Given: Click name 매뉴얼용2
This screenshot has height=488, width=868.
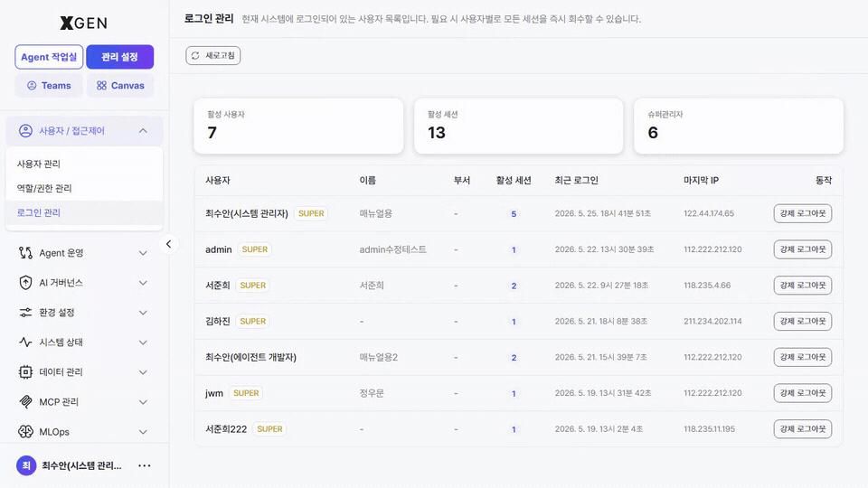Looking at the screenshot, I should click(379, 358).
